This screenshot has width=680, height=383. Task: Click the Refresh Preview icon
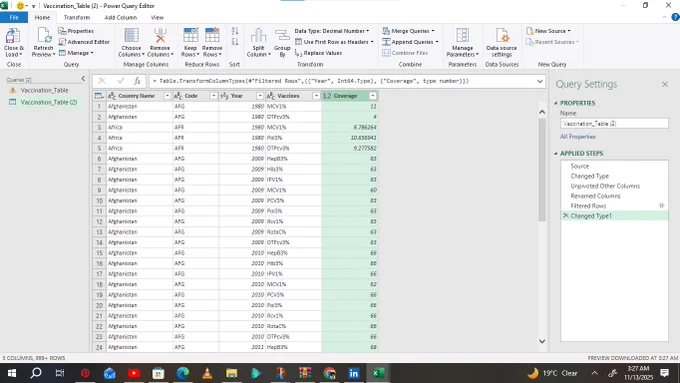44,36
